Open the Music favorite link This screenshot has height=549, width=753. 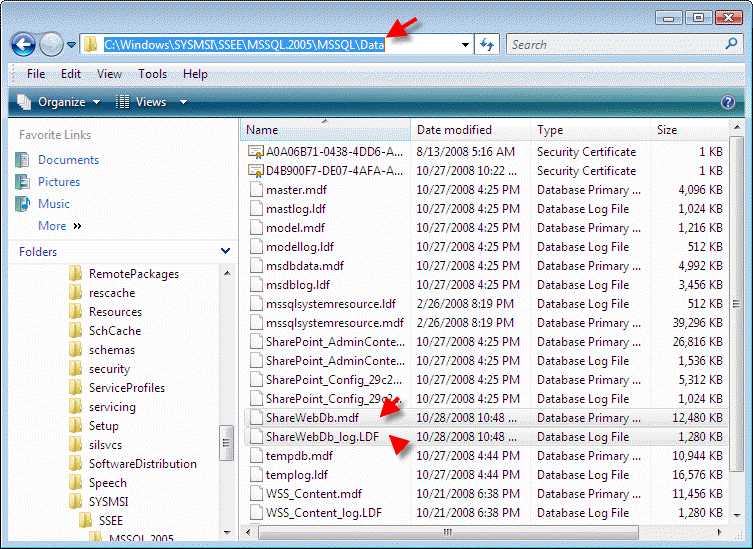pyautogui.click(x=54, y=204)
